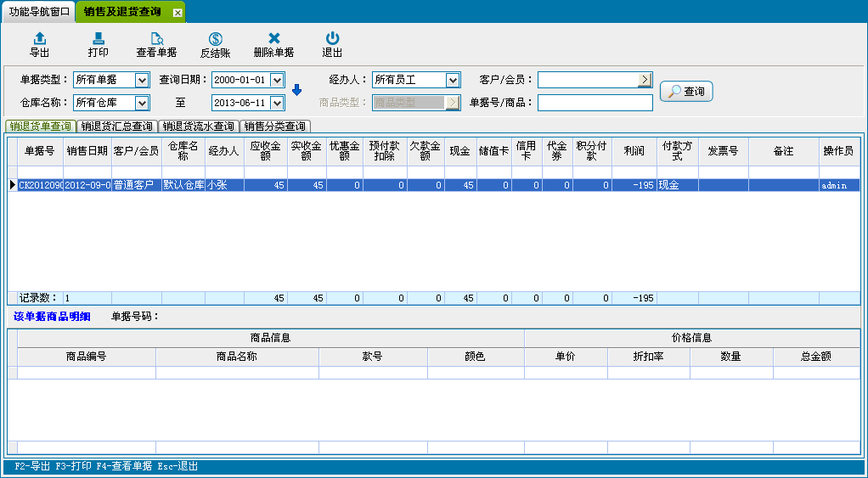Click the 操作员 column header
868x478 pixels.
click(x=839, y=151)
